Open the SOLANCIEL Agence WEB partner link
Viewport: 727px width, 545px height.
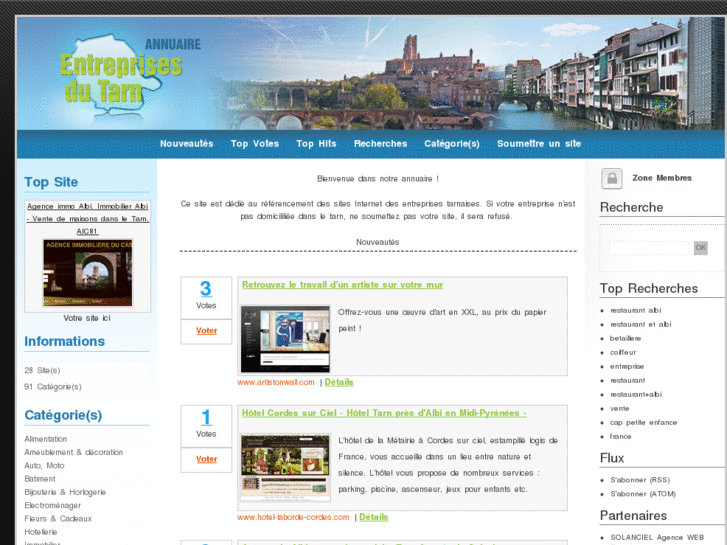pos(657,537)
